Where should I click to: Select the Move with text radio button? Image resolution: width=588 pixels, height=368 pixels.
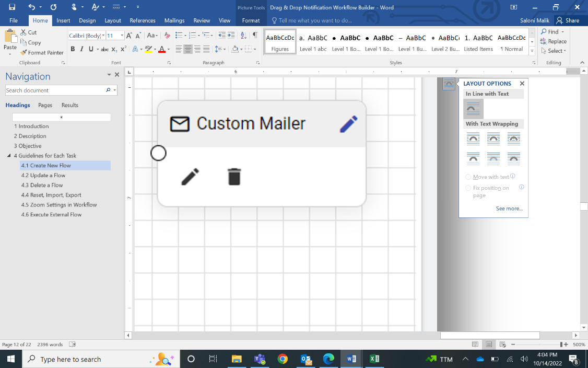(468, 177)
